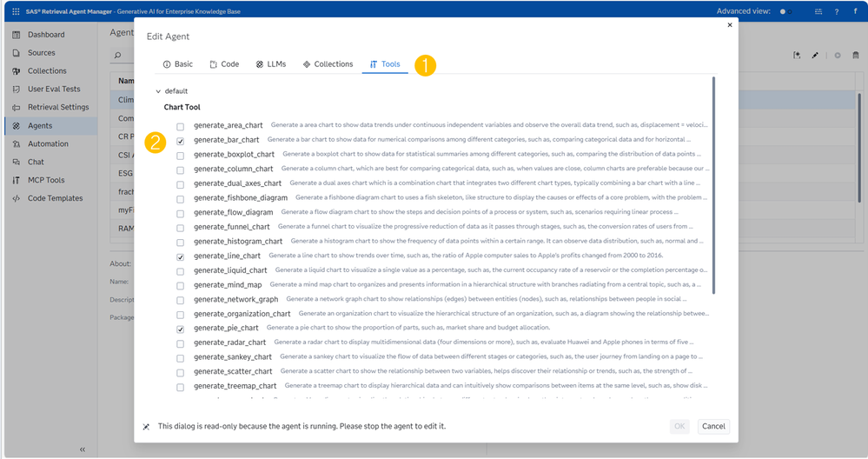Check the generate_liquid_chart checkbox
868x459 pixels.
click(x=181, y=271)
